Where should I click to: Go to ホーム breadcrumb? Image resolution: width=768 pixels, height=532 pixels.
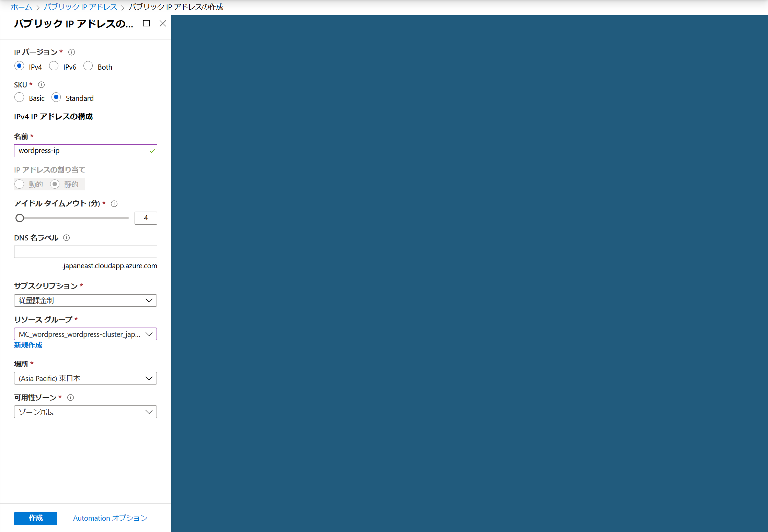click(x=21, y=7)
